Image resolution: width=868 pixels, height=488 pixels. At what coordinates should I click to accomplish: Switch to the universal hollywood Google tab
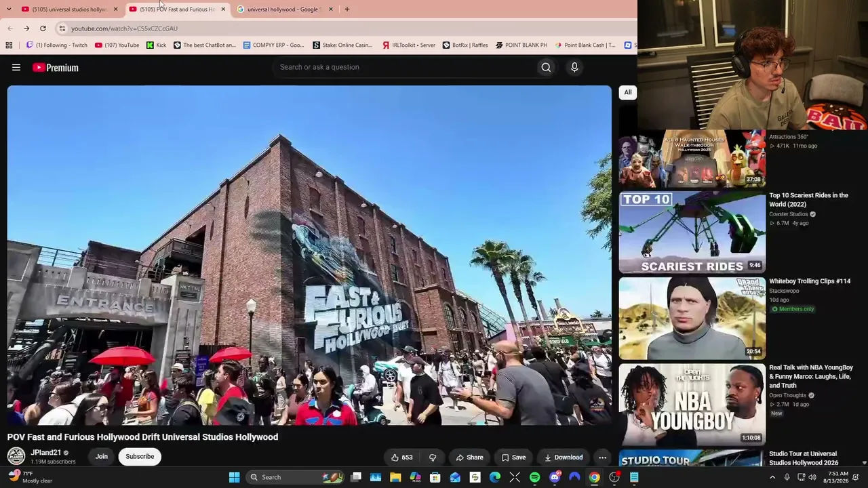285,9
